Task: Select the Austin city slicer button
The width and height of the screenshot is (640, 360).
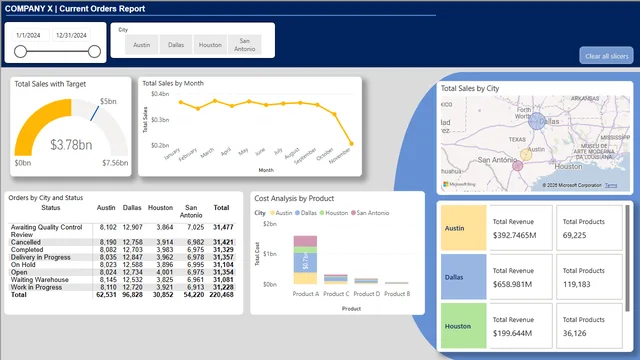Action: [x=142, y=45]
